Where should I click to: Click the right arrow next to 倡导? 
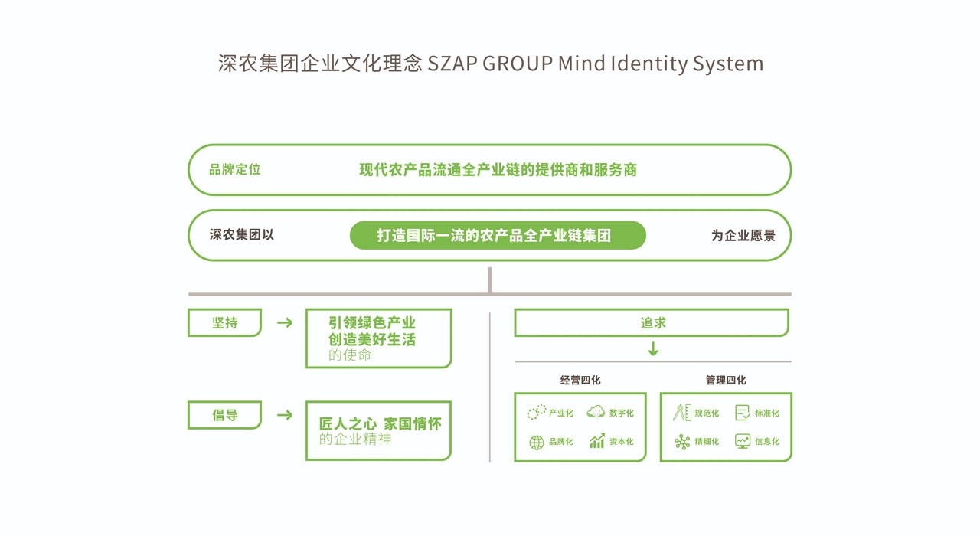(284, 415)
